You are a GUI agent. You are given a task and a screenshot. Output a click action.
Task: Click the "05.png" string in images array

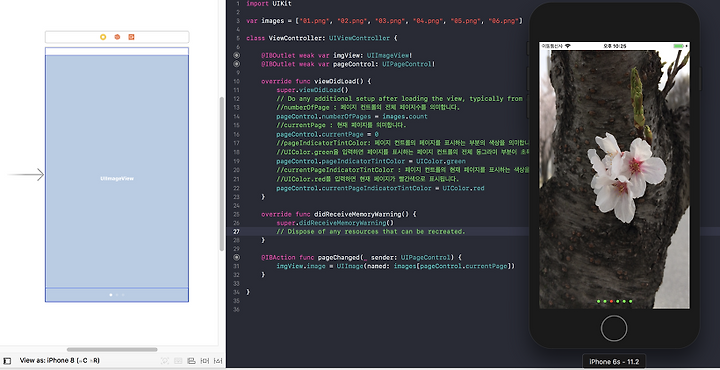point(466,21)
